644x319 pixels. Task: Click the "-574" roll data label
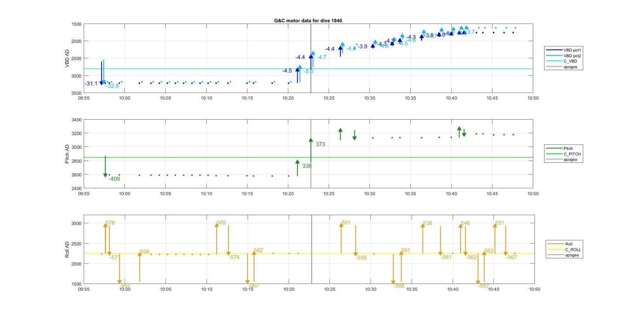234,257
